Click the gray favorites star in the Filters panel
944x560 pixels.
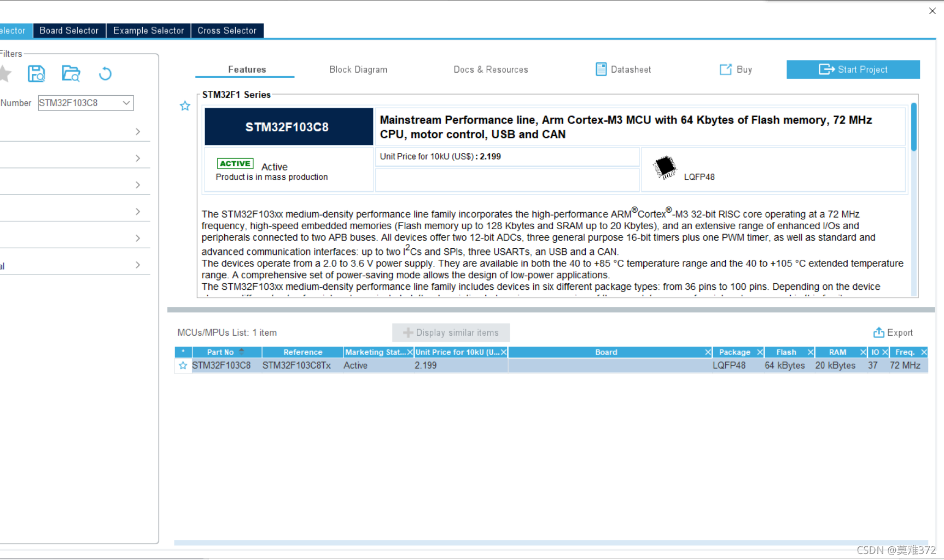4,73
